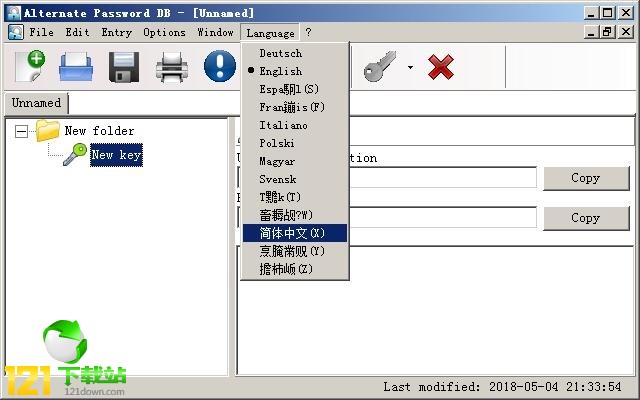Close the inner Unnamed document window
The height and width of the screenshot is (400, 640).
coord(626,31)
